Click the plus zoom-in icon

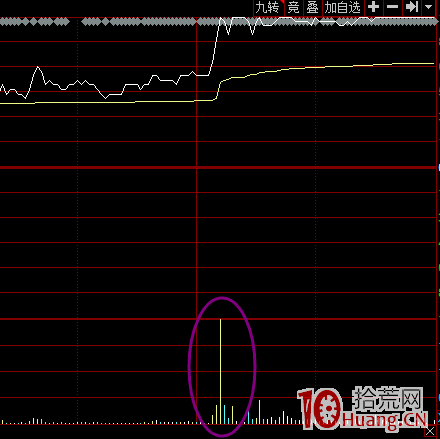pyautogui.click(x=373, y=7)
